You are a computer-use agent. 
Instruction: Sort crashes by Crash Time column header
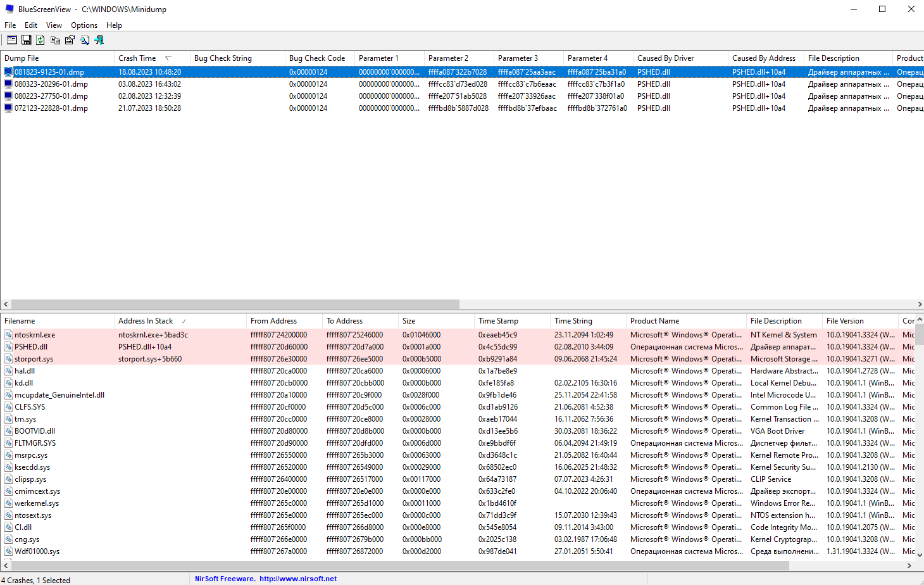151,58
